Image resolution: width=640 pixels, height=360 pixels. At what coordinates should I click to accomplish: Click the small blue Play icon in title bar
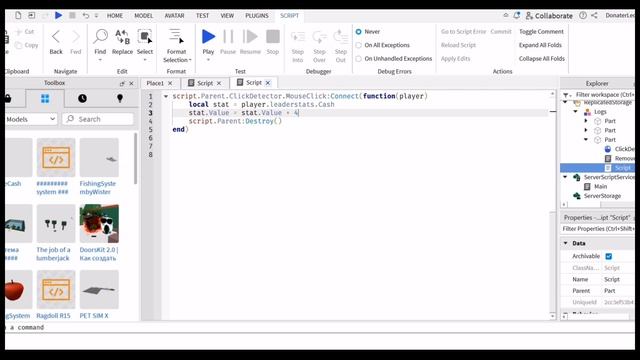(x=58, y=16)
